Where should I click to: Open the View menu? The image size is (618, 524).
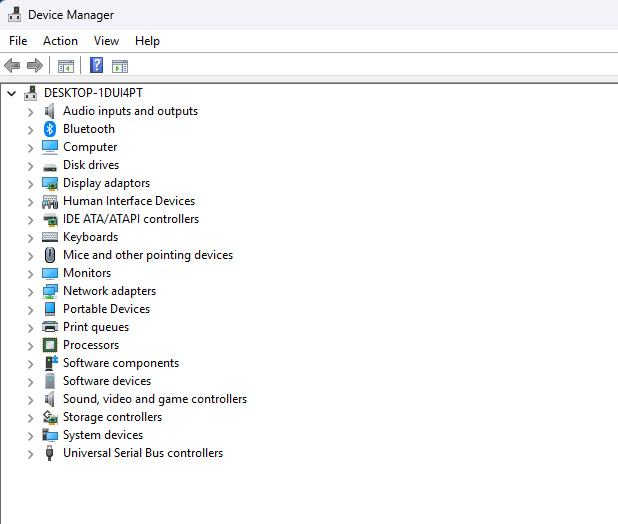click(106, 41)
